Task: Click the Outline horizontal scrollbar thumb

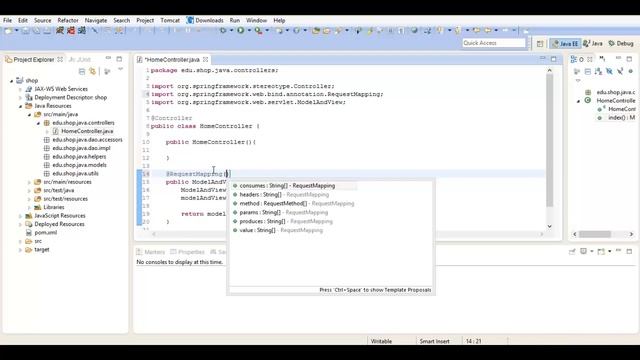Action: pyautogui.click(x=595, y=234)
